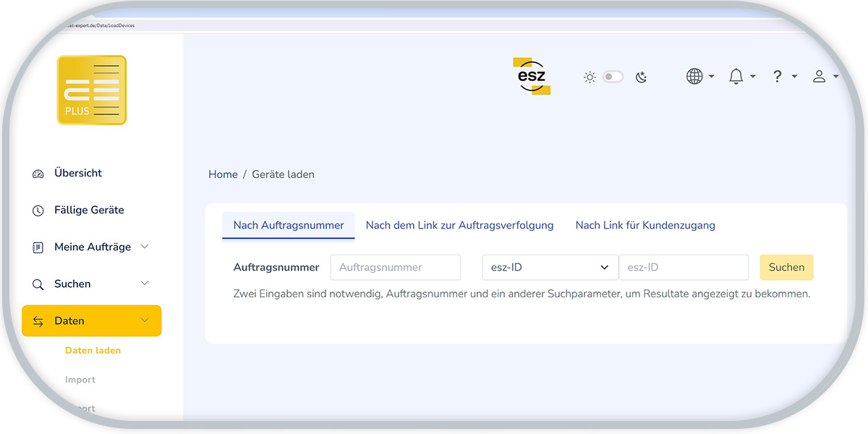Click the help question mark icon
The image size is (868, 434).
777,76
